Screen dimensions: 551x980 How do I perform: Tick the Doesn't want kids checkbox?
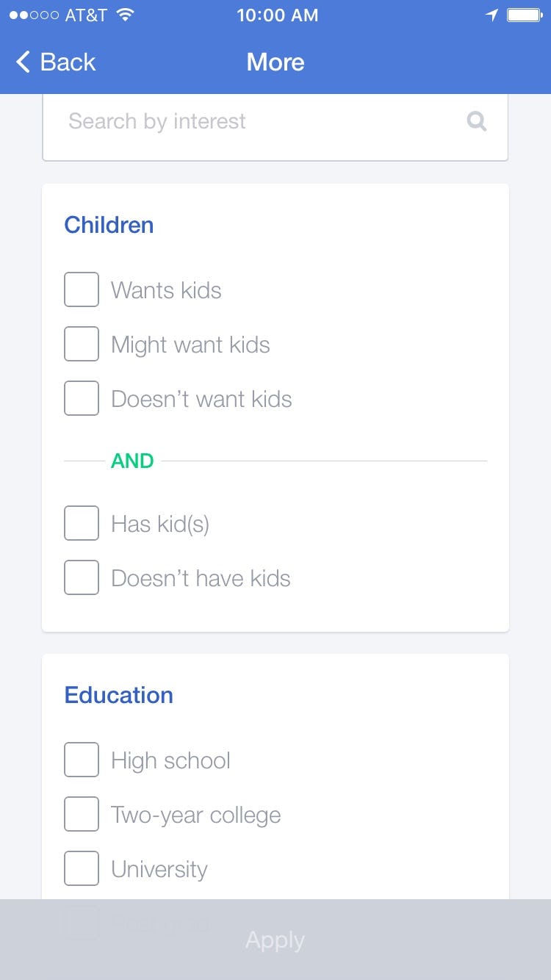[x=82, y=398]
